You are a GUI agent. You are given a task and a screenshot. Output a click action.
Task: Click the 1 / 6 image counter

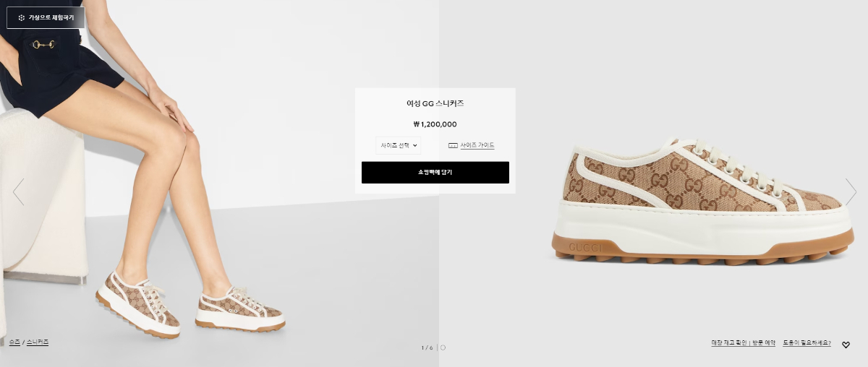(x=427, y=347)
